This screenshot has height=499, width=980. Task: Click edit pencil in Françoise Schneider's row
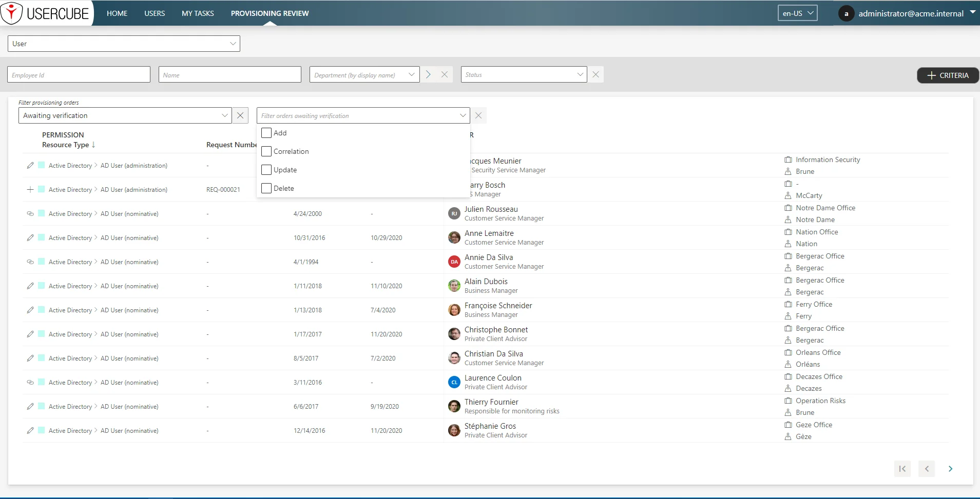tap(30, 310)
